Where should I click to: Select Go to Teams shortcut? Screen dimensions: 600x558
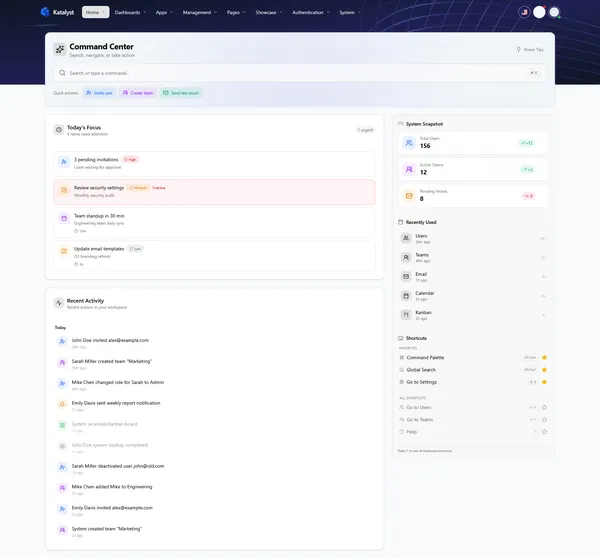[473, 419]
